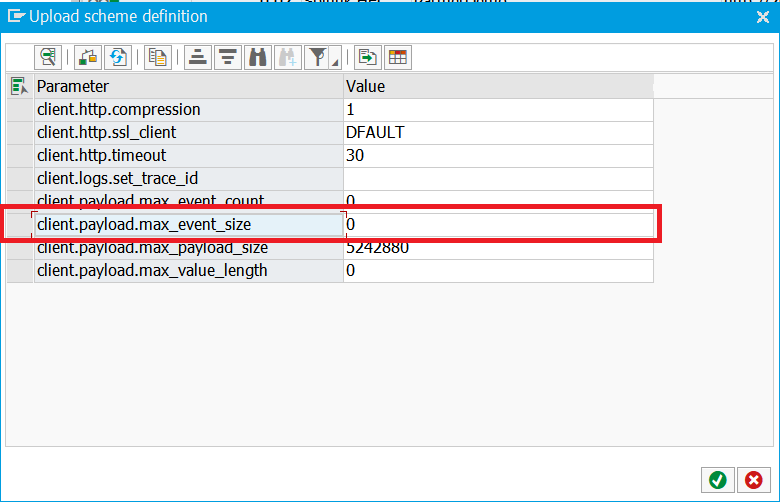This screenshot has height=502, width=780.
Task: Open Find with the binoculars icon
Action: (x=258, y=57)
